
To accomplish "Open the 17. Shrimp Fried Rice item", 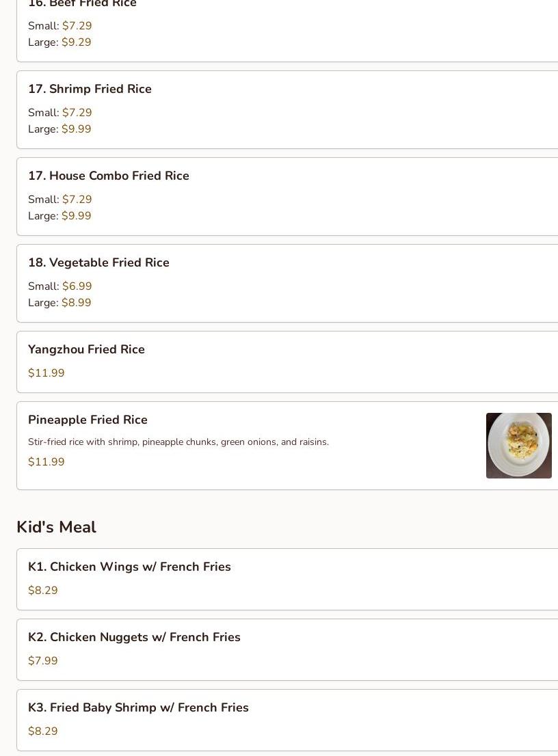I will pos(287,110).
